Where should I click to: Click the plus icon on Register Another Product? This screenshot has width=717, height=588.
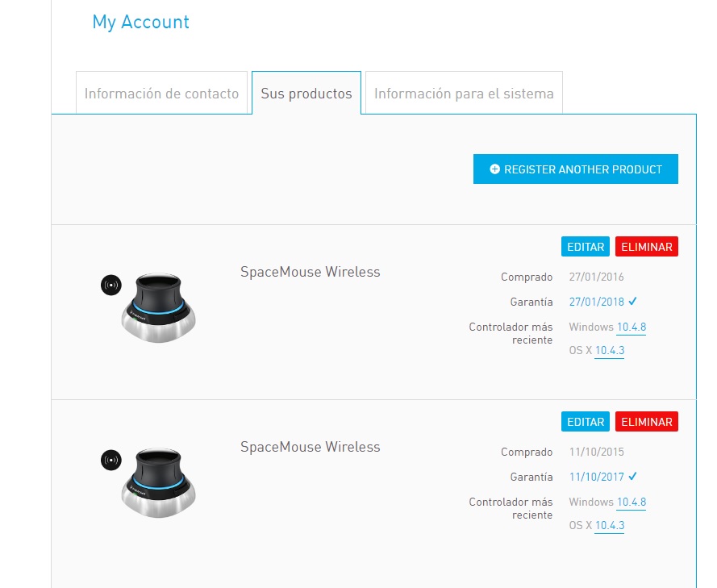pyautogui.click(x=495, y=169)
